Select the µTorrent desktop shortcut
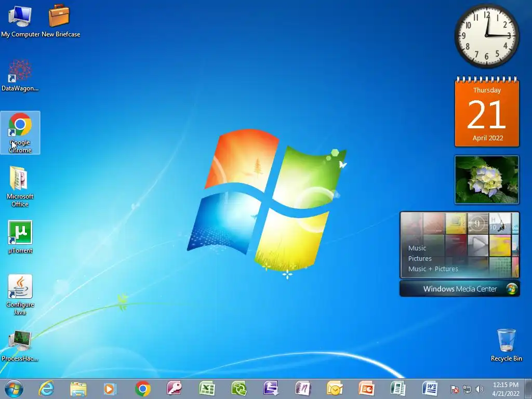 20,237
